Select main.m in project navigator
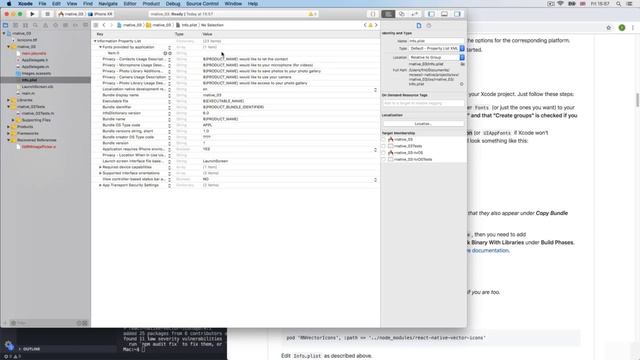 28,93
